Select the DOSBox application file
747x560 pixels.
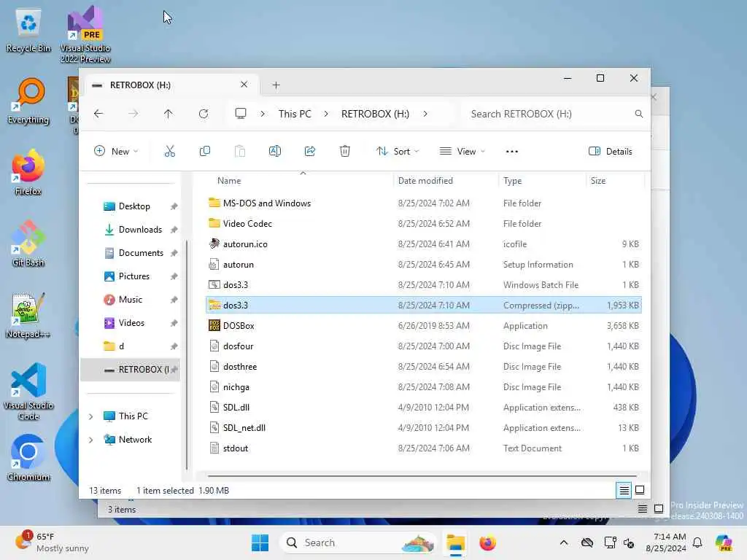424,326
